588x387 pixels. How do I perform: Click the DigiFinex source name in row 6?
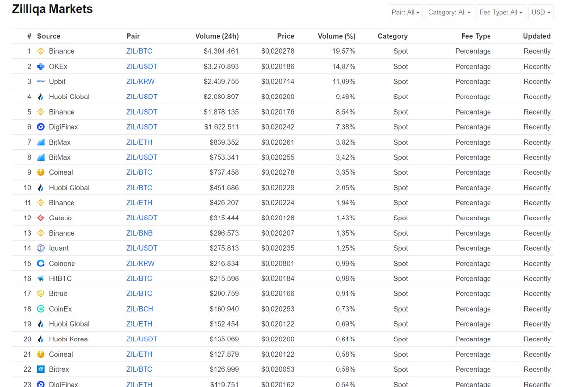64,127
